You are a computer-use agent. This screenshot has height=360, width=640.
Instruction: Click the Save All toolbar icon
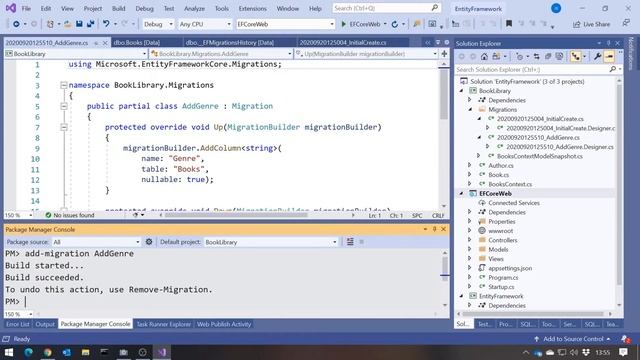90,24
